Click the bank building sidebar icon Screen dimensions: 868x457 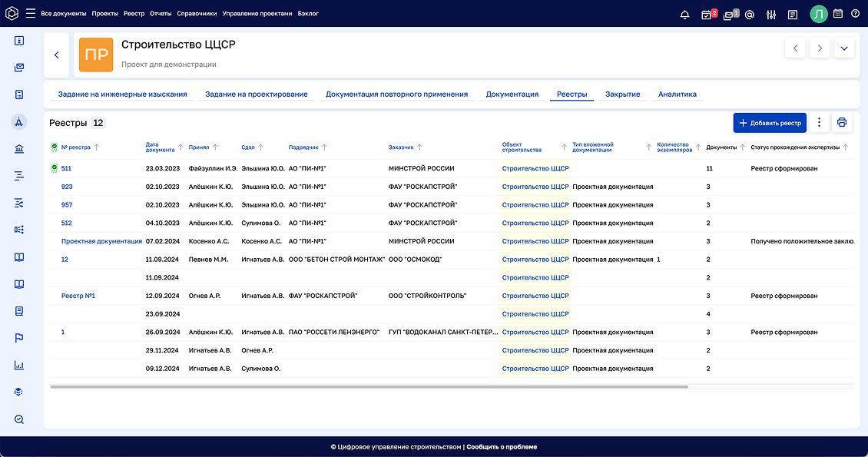point(19,149)
